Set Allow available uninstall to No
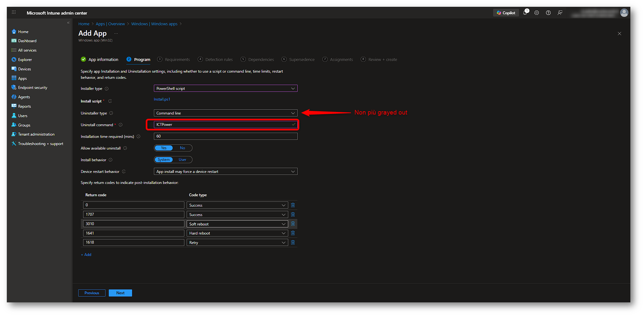Image resolution: width=644 pixels, height=316 pixels. [182, 148]
